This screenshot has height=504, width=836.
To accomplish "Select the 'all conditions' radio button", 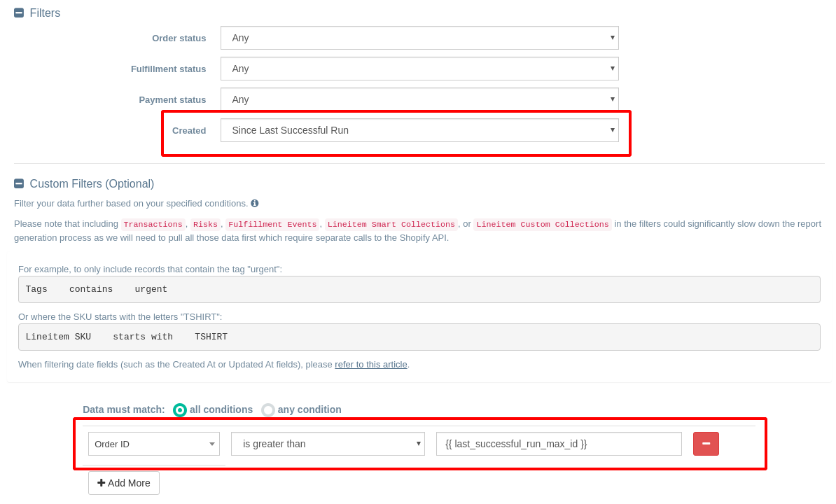I will pyautogui.click(x=180, y=410).
